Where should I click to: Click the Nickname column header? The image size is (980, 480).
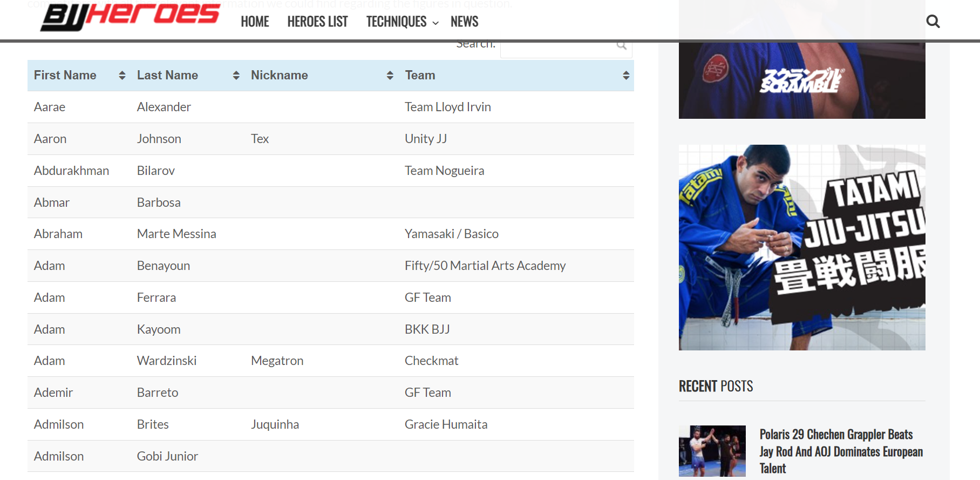(322, 76)
